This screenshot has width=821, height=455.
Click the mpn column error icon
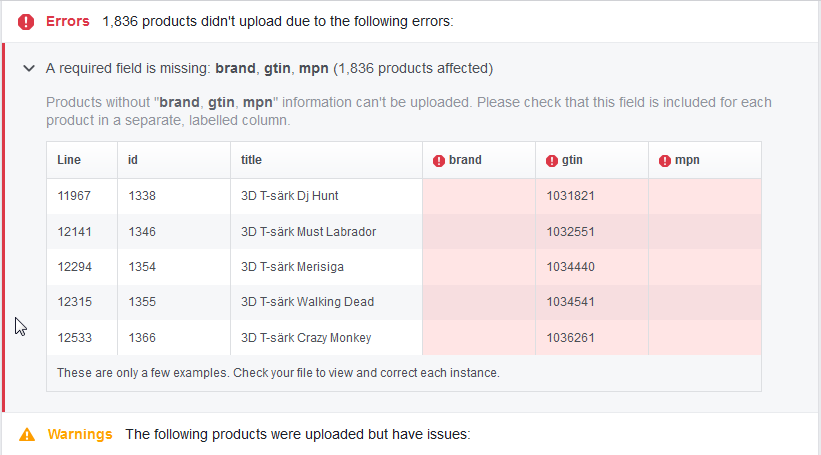(x=665, y=160)
